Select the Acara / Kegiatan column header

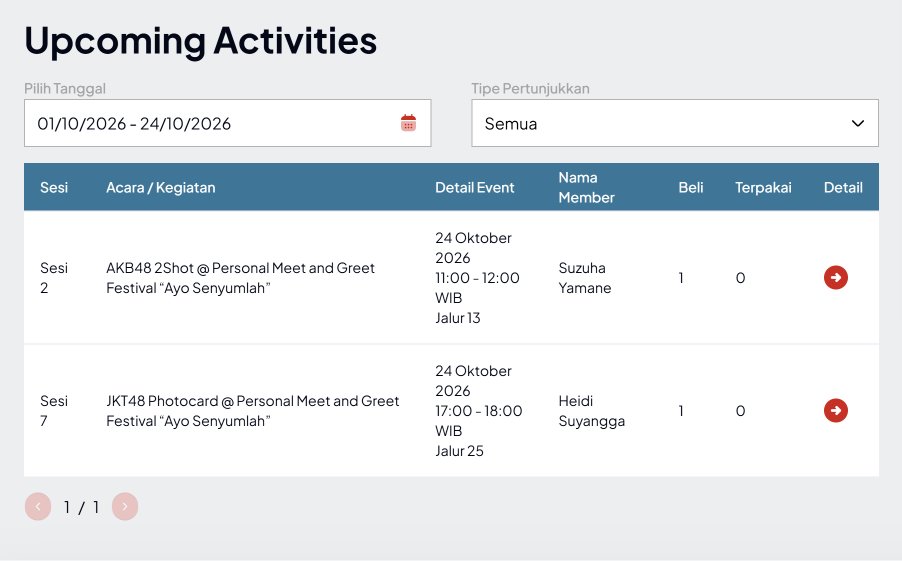point(160,188)
